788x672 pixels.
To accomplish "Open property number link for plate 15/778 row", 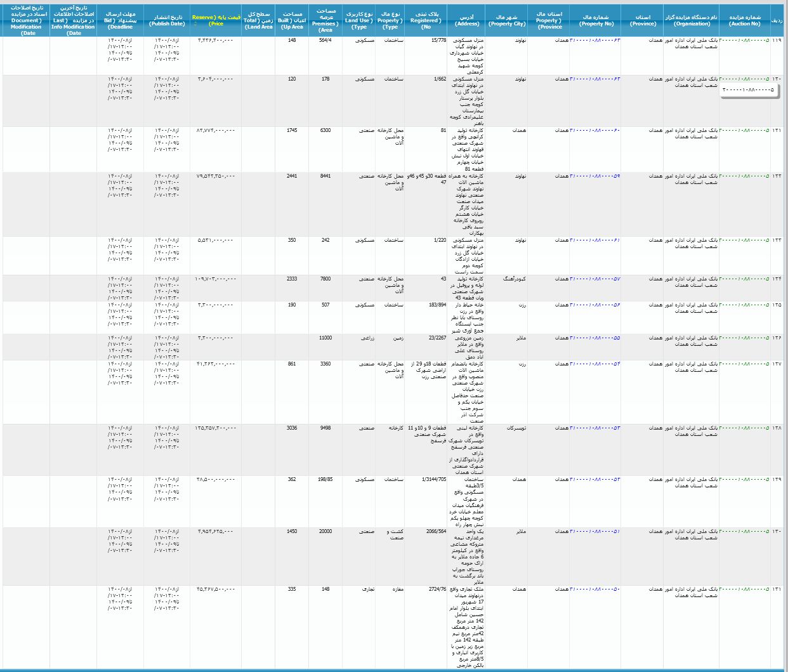I will pyautogui.click(x=595, y=41).
